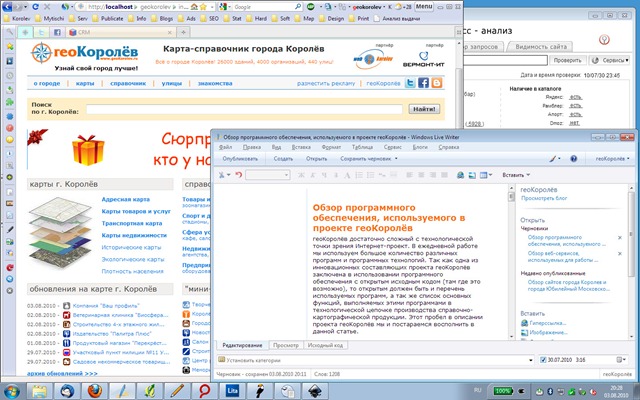
Task: Click the Cut scissors icon in Live Writer
Action: click(221, 175)
